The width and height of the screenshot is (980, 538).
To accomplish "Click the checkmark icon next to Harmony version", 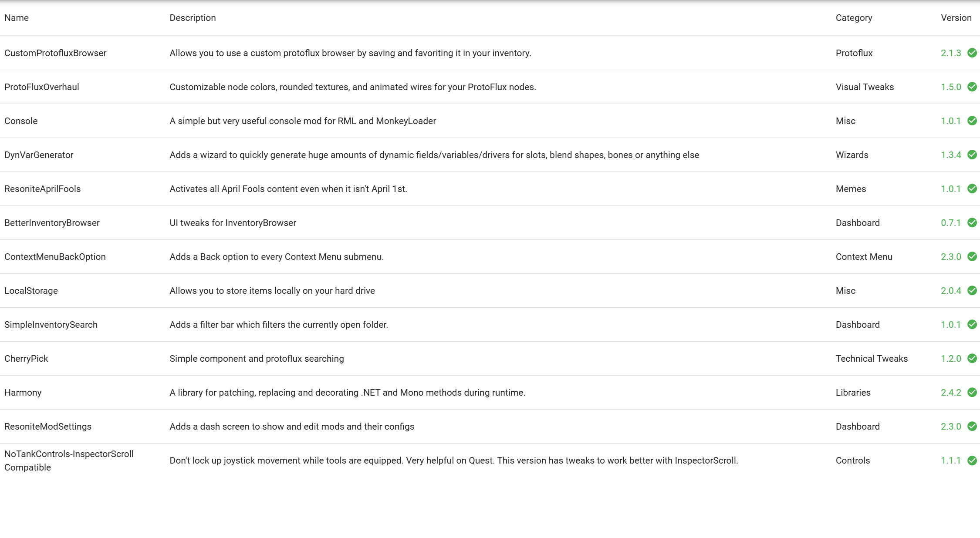I will click(x=972, y=392).
